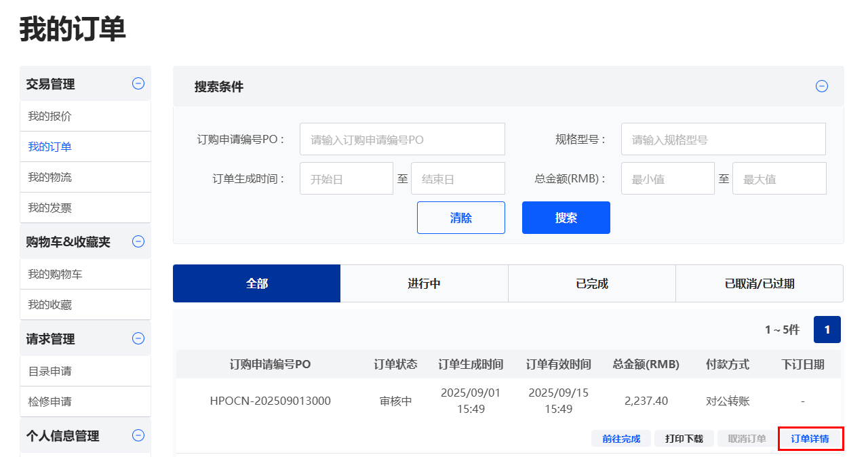
Task: Click the 最大值 amount field
Action: click(778, 178)
